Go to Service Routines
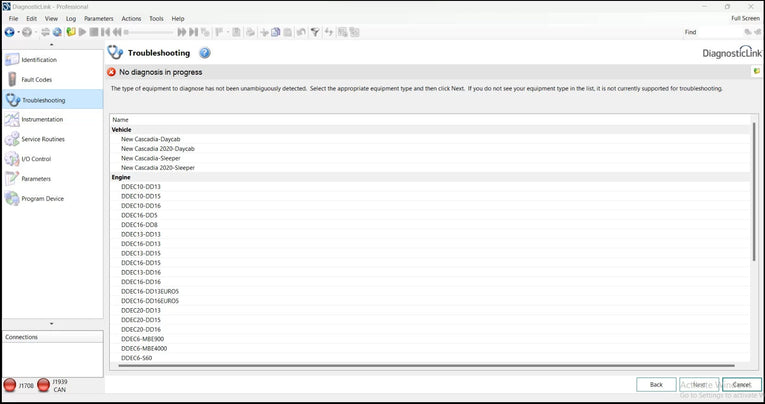 coord(42,139)
